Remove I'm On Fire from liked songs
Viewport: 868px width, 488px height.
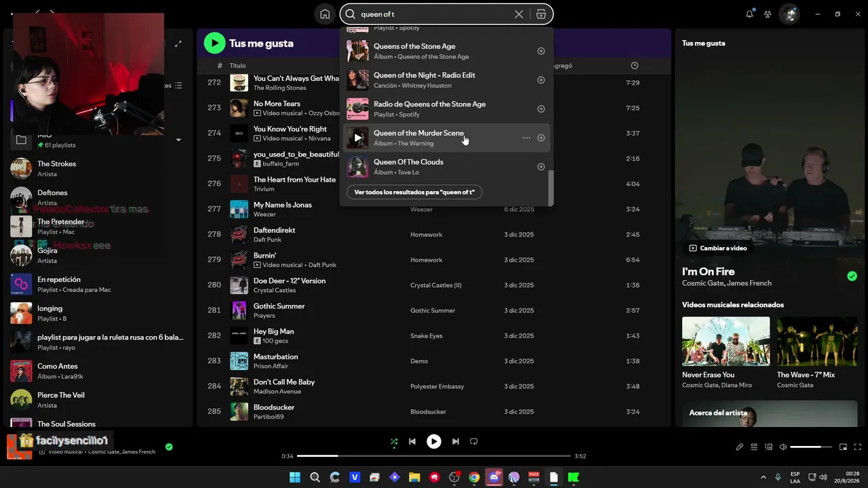click(x=852, y=276)
